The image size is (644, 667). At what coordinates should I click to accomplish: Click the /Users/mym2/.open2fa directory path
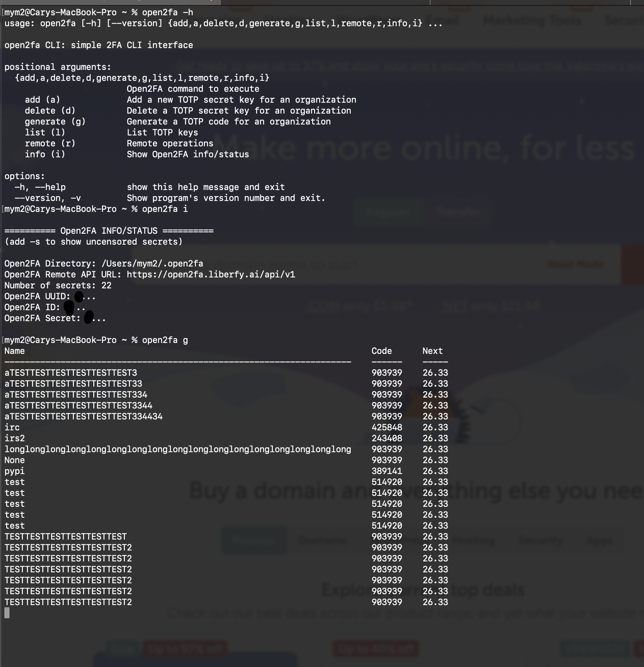[152, 264]
